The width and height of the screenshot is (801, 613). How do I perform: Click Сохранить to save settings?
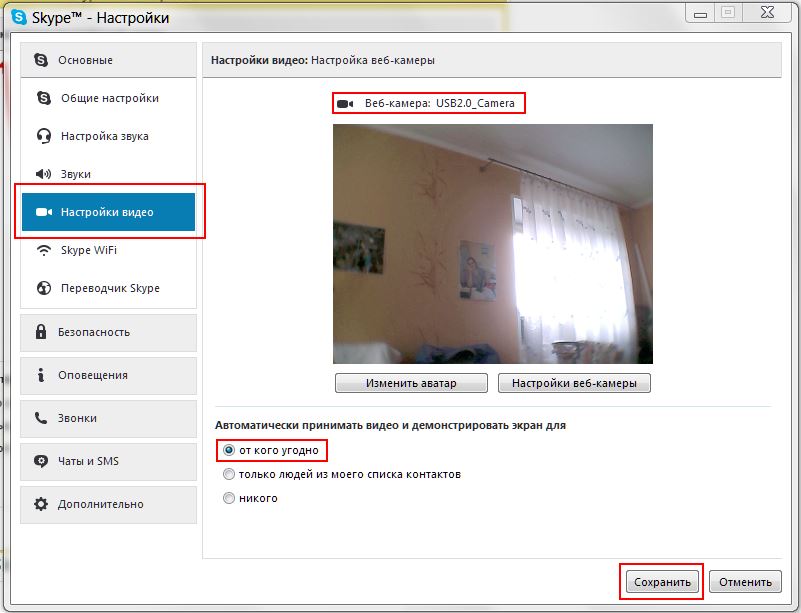662,582
